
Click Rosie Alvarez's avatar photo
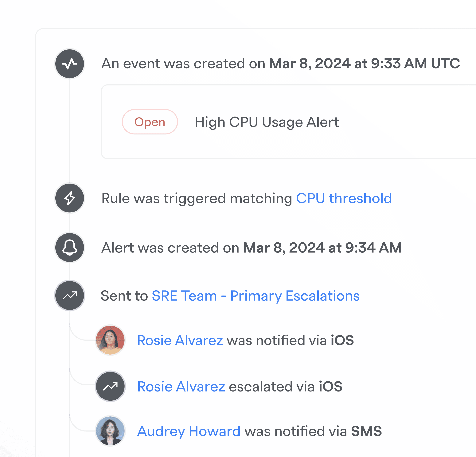click(x=110, y=340)
